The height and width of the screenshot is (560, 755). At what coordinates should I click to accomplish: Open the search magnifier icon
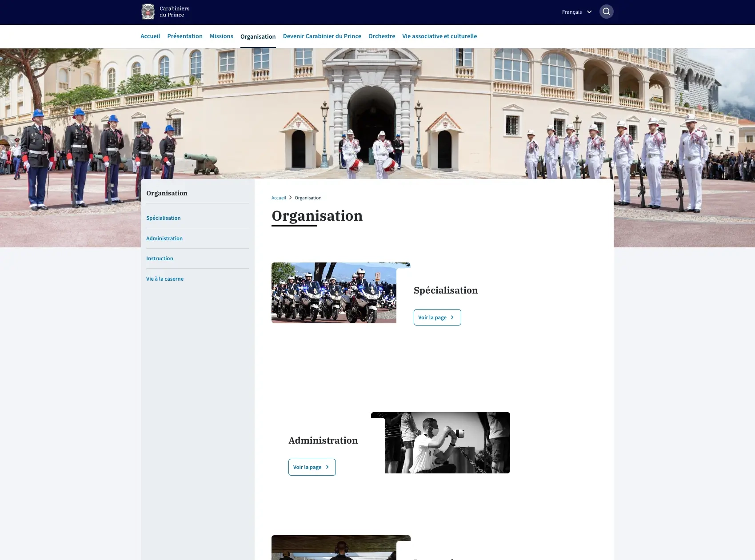[x=606, y=12]
